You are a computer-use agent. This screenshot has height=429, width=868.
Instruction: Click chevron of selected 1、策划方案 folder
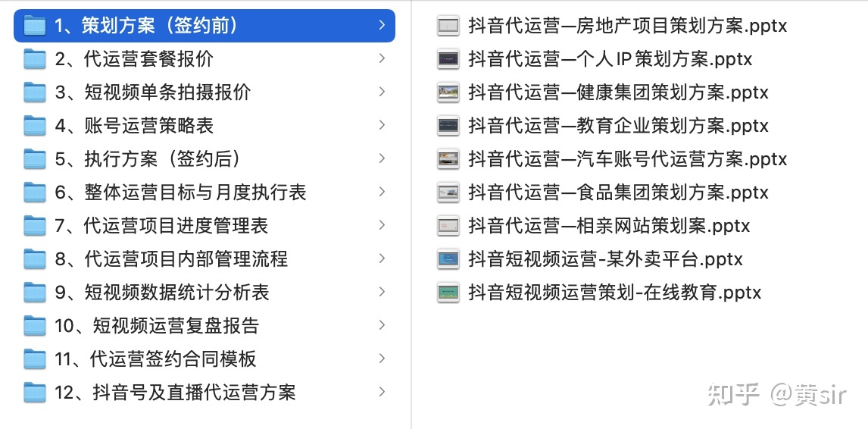382,26
